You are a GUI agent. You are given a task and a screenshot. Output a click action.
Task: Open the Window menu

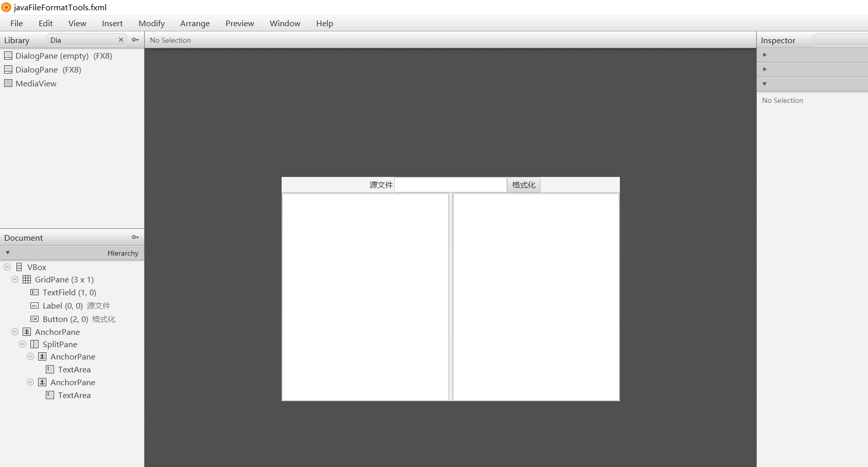click(x=285, y=23)
